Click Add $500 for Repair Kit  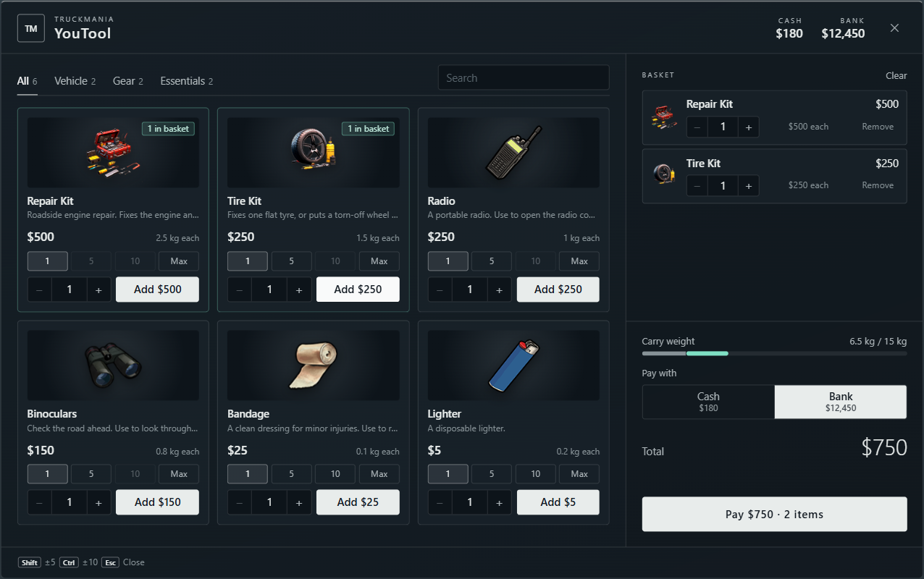(157, 289)
